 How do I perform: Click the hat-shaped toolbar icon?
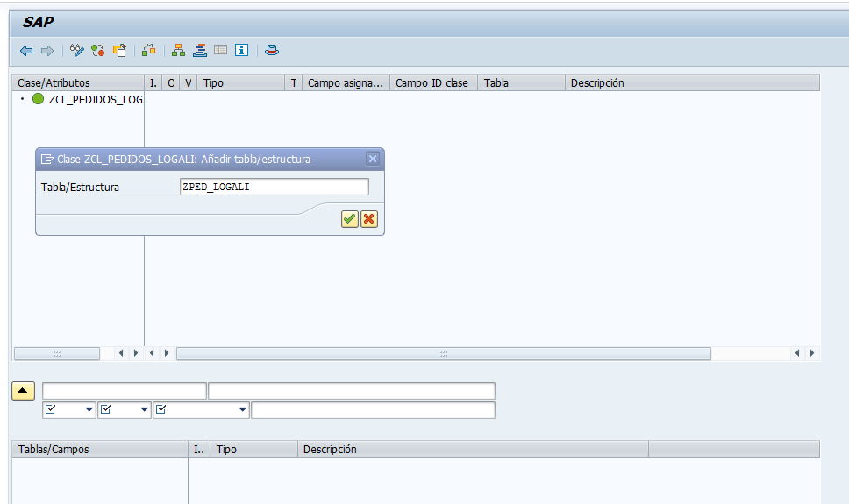click(272, 50)
